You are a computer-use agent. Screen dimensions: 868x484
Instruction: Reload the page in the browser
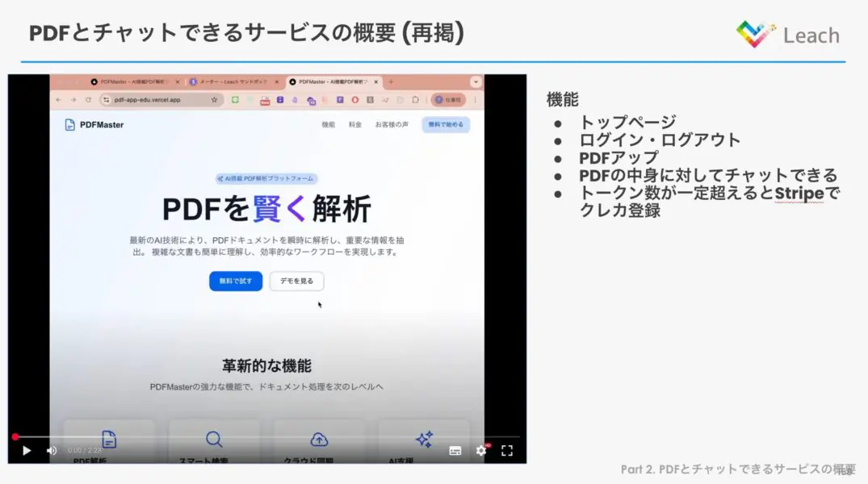88,99
